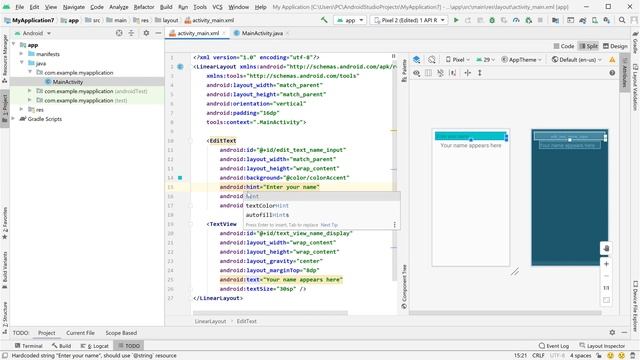Screen dimensions: 640x360
Task: Open the Build menu
Action: [166, 7]
